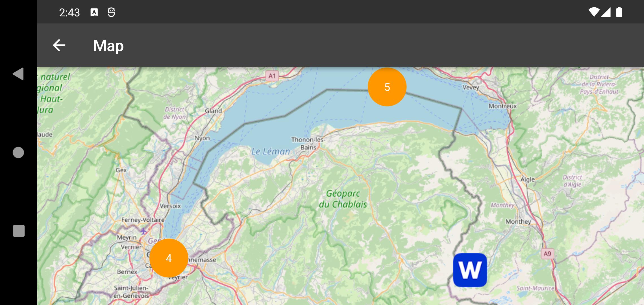Tap the Map title text
Viewport: 644px width, 305px height.
pyautogui.click(x=108, y=45)
